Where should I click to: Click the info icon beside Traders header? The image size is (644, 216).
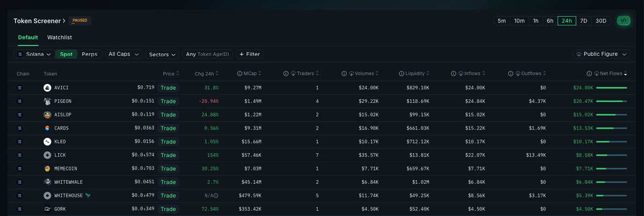point(286,73)
